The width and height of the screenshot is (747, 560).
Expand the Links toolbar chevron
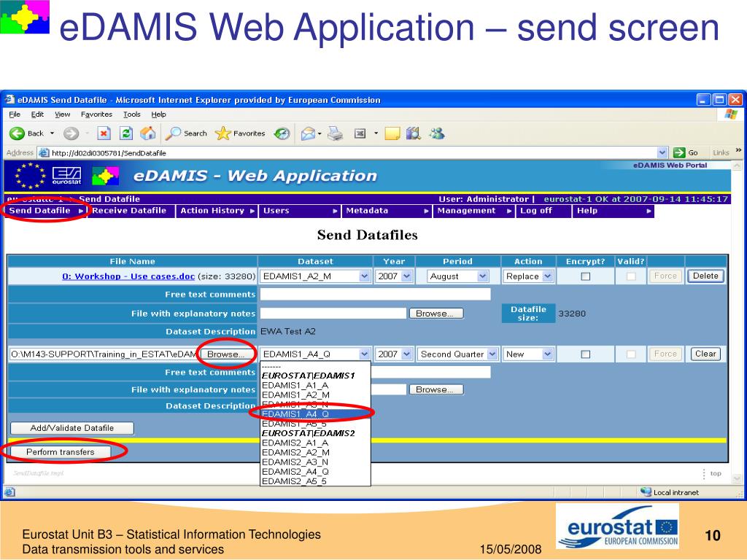click(738, 150)
